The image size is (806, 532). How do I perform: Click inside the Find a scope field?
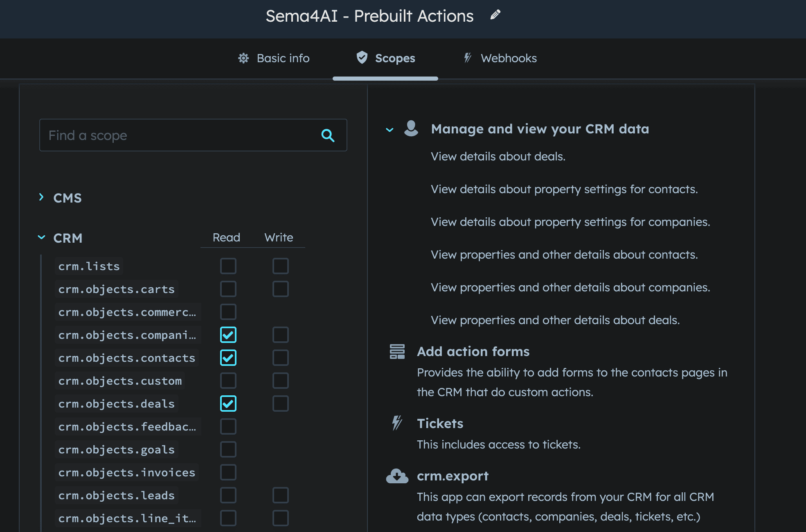164,135
